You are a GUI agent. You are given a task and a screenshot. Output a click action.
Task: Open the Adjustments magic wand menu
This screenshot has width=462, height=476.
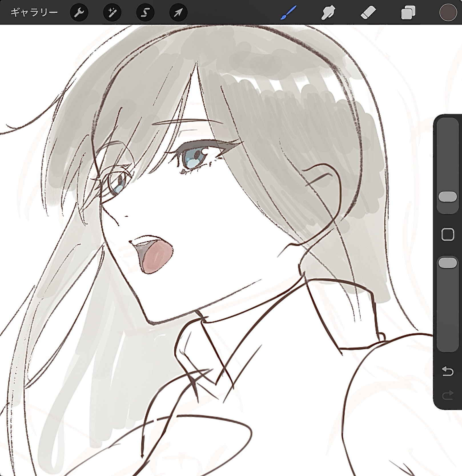click(112, 13)
